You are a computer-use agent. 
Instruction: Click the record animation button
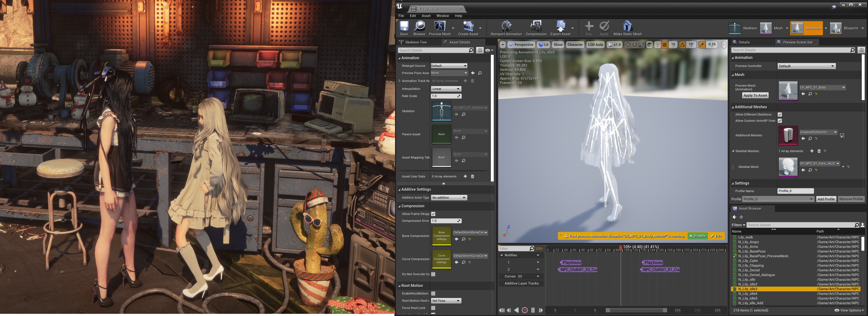(x=525, y=310)
